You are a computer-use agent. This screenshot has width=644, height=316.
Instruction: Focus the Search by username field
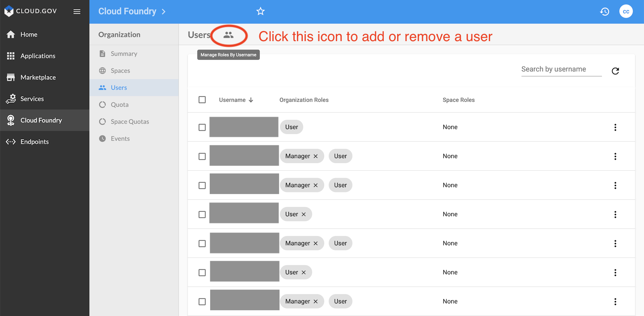click(561, 69)
